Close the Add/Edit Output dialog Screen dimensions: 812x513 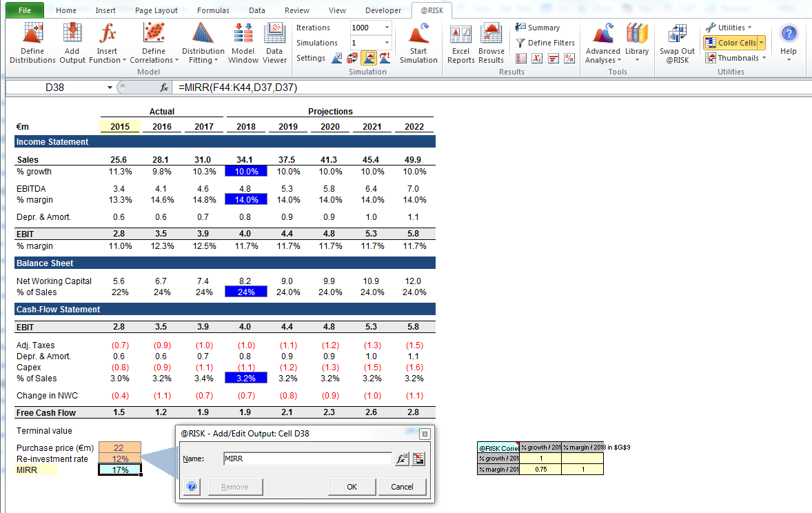coord(425,434)
